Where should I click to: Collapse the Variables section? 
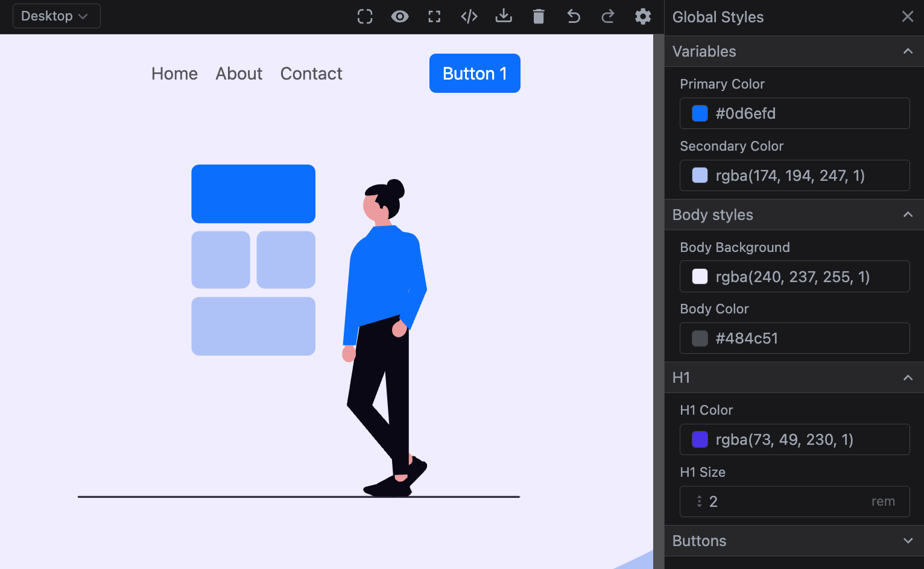click(x=908, y=51)
